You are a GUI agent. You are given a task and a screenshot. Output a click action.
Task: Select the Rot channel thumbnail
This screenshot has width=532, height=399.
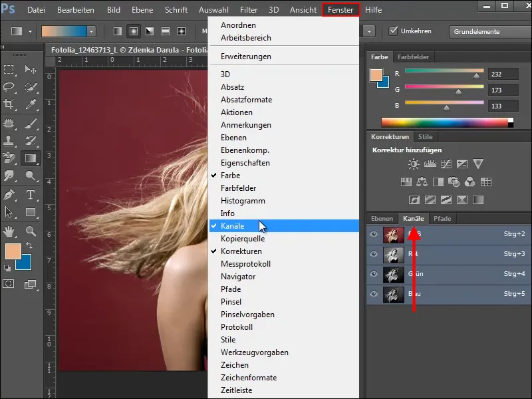[x=394, y=254]
